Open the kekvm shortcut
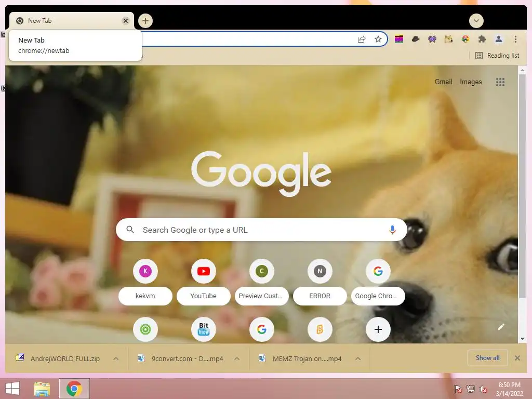This screenshot has width=532, height=399. (x=145, y=282)
